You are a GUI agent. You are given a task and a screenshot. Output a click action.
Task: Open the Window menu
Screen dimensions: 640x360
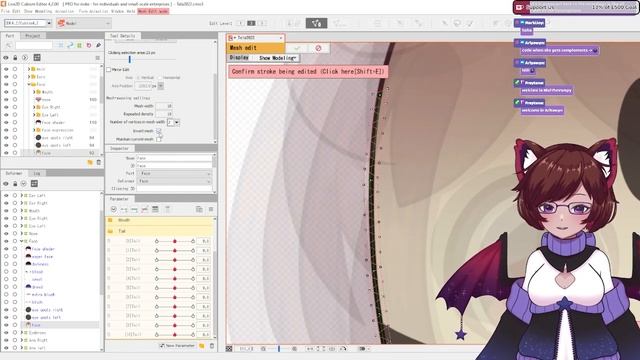pyautogui.click(x=117, y=11)
